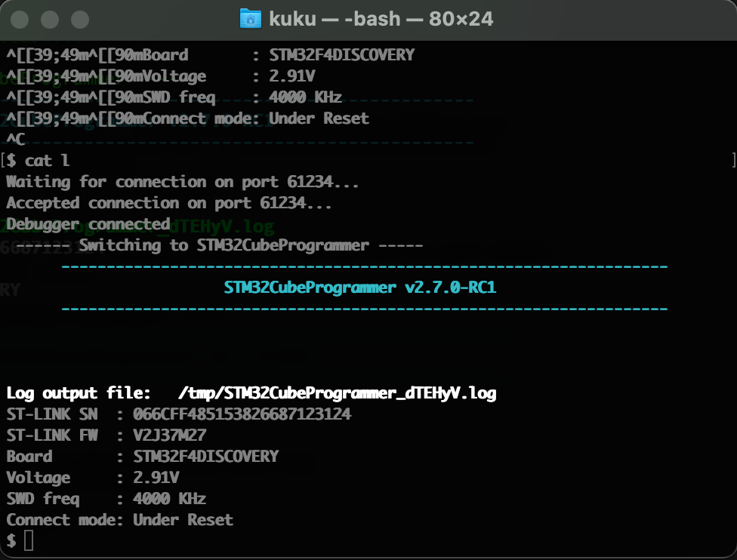Click bottom 'Board : STM32F4DISCOVERY' value
This screenshot has height=560, width=737.
(x=206, y=457)
